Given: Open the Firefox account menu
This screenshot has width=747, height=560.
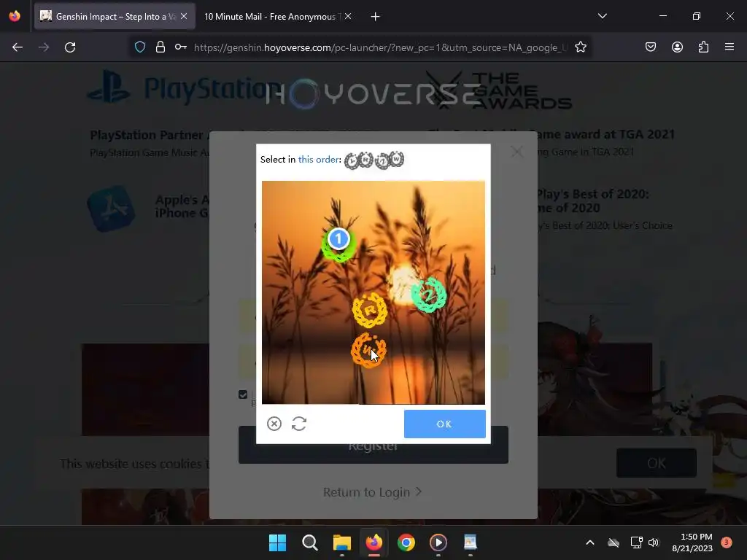Looking at the screenshot, I should tap(677, 47).
